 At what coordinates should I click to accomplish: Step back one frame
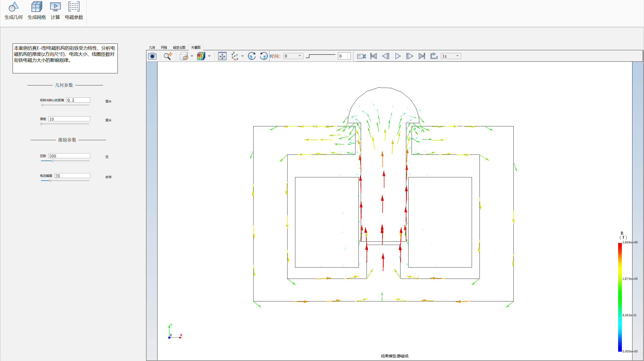click(x=386, y=56)
